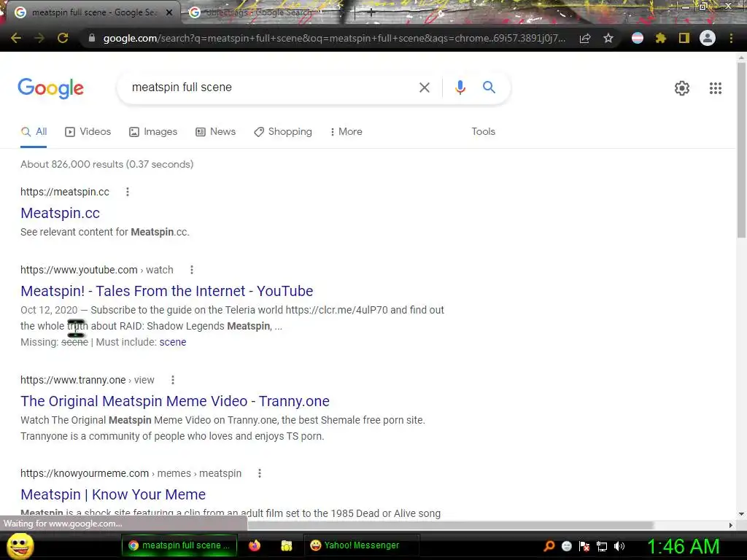Open the Extensions puzzle-piece menu
Screen dimensions: 747x560
661,38
